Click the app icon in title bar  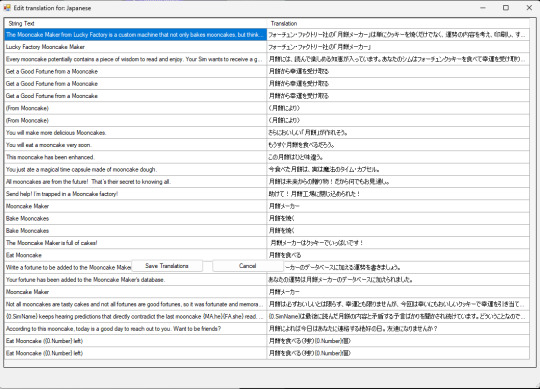[7, 8]
